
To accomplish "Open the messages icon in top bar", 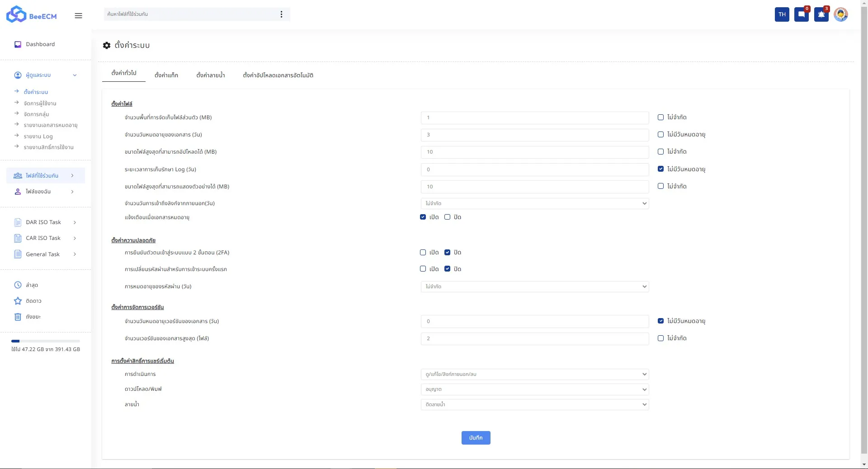I will click(801, 14).
